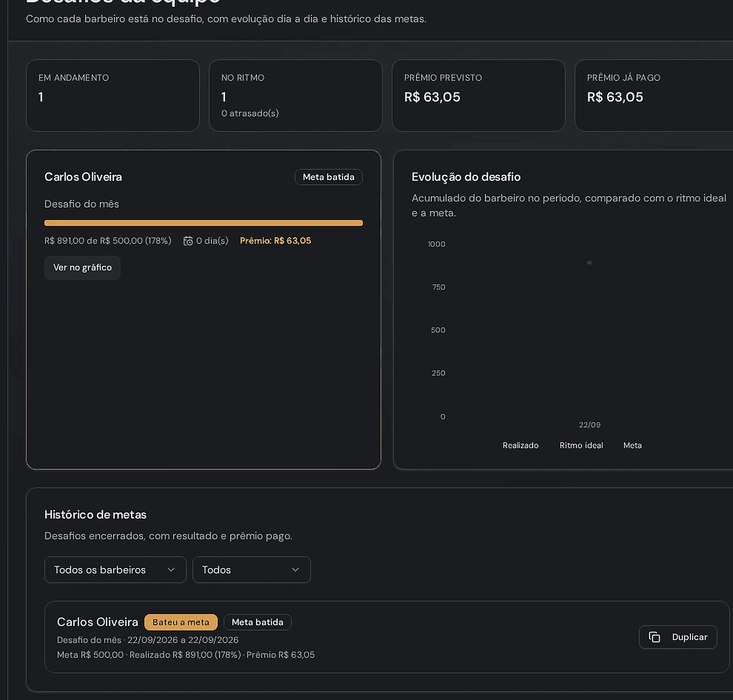
Task: Click the "Ver no gráfico" button
Action: coord(83,267)
